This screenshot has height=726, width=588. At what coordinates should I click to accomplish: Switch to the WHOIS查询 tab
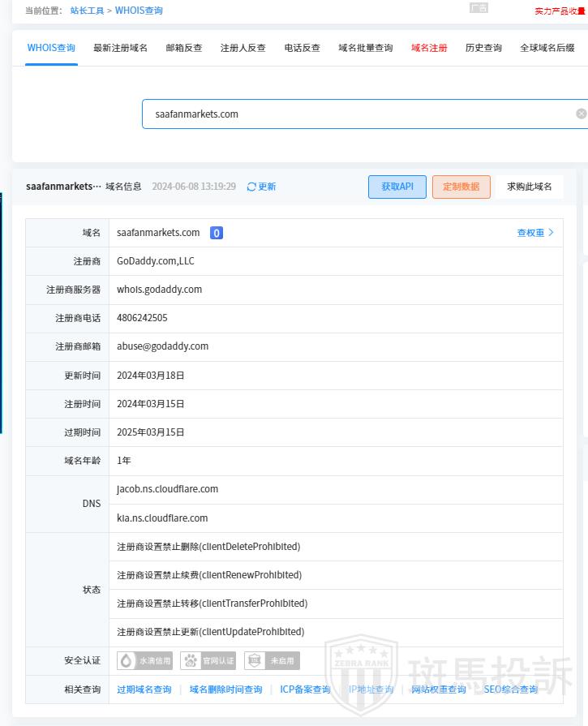(x=51, y=48)
